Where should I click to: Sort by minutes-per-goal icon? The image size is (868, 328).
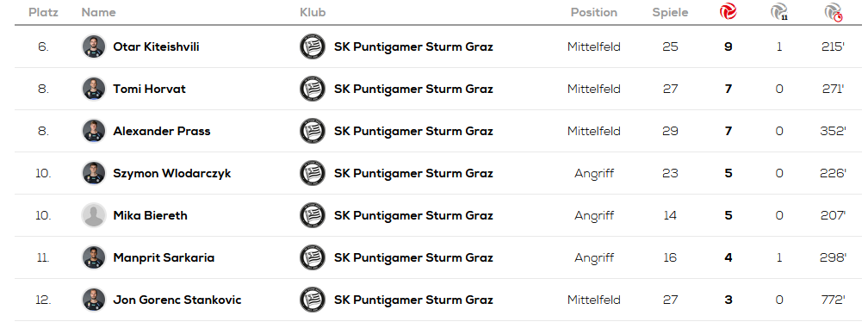coord(834,12)
